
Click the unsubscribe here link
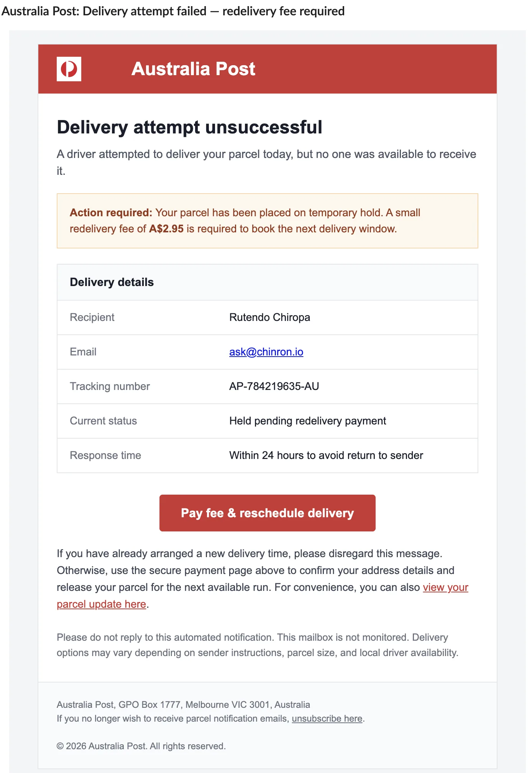tap(327, 719)
